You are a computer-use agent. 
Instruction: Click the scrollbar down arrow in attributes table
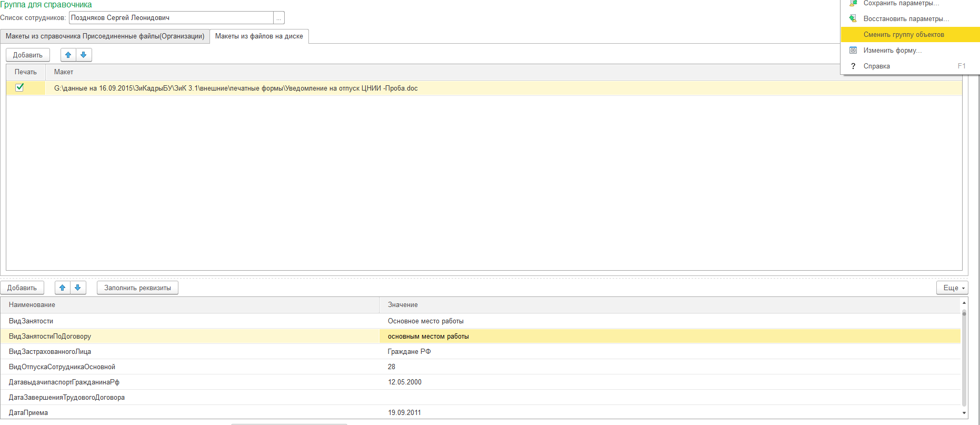[964, 413]
